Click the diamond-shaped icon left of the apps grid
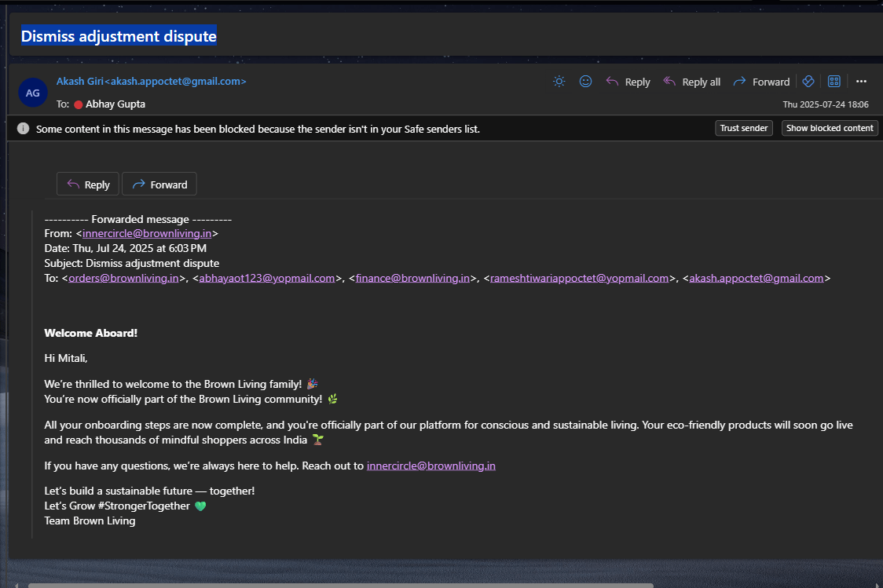Screen dimensions: 883x588 pos(808,82)
